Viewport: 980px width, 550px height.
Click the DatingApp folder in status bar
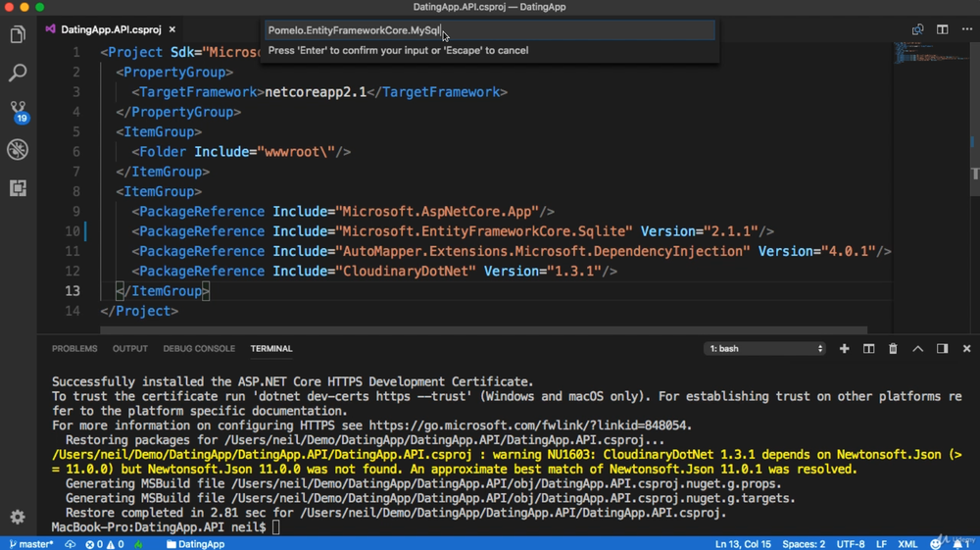click(x=195, y=544)
